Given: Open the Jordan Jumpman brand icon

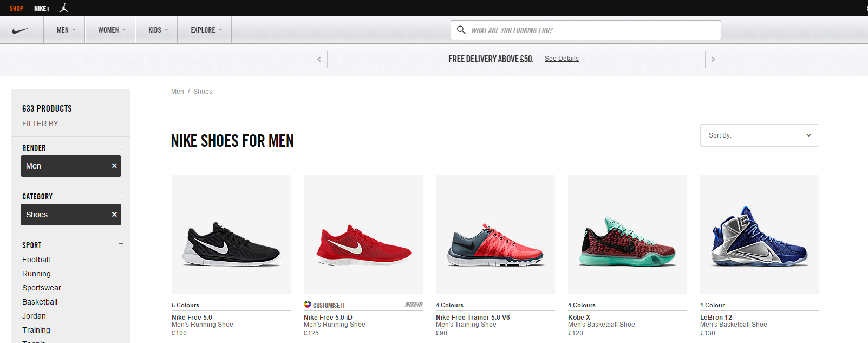Looking at the screenshot, I should tap(64, 8).
